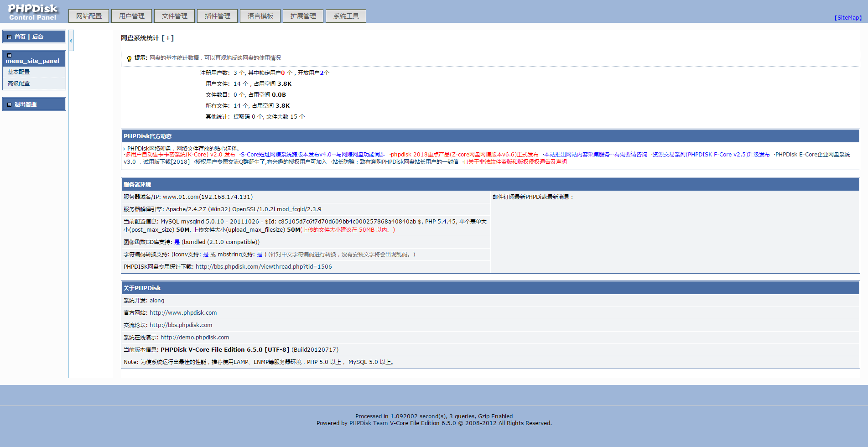The height and width of the screenshot is (447, 868).
Task: Click the 图像函数GD库支持 row
Action: [x=306, y=242]
